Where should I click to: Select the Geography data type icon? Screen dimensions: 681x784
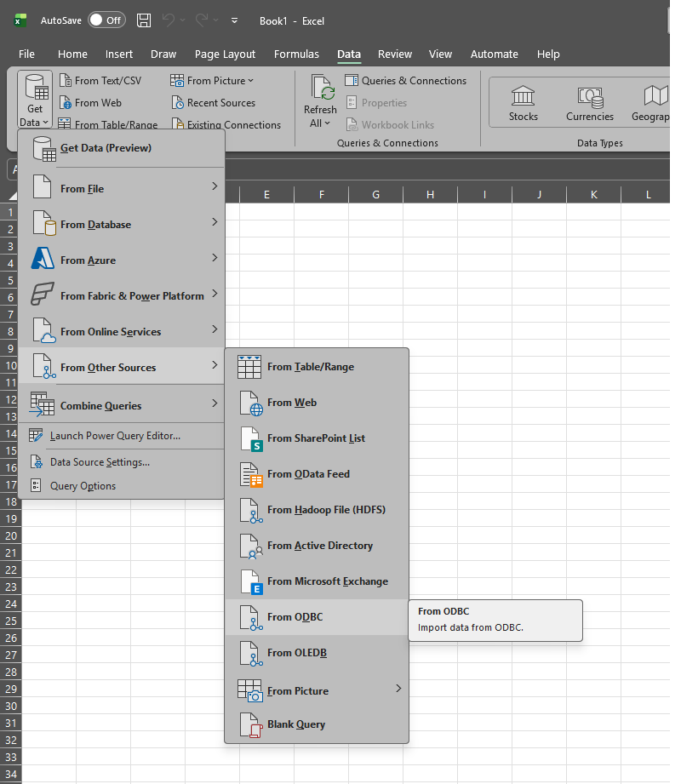tap(656, 95)
